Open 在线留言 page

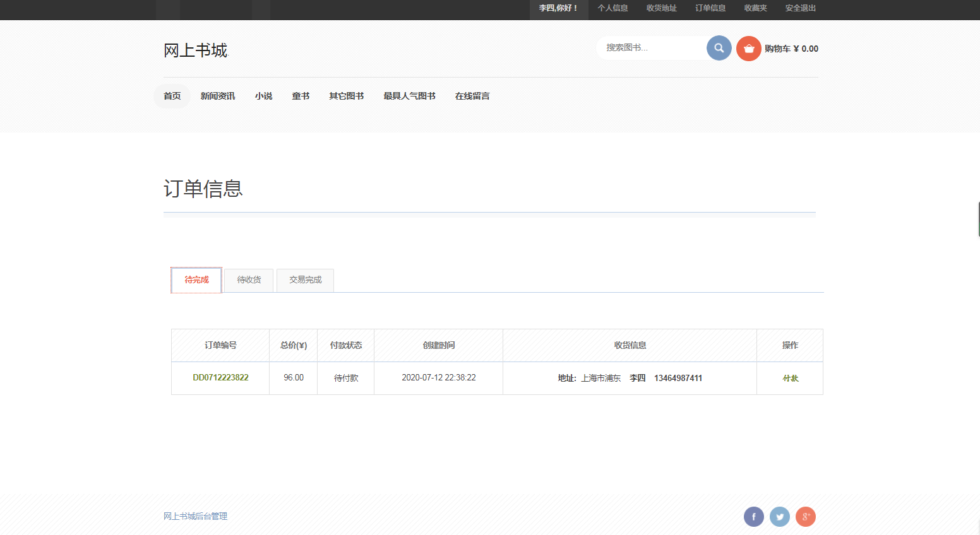(472, 96)
